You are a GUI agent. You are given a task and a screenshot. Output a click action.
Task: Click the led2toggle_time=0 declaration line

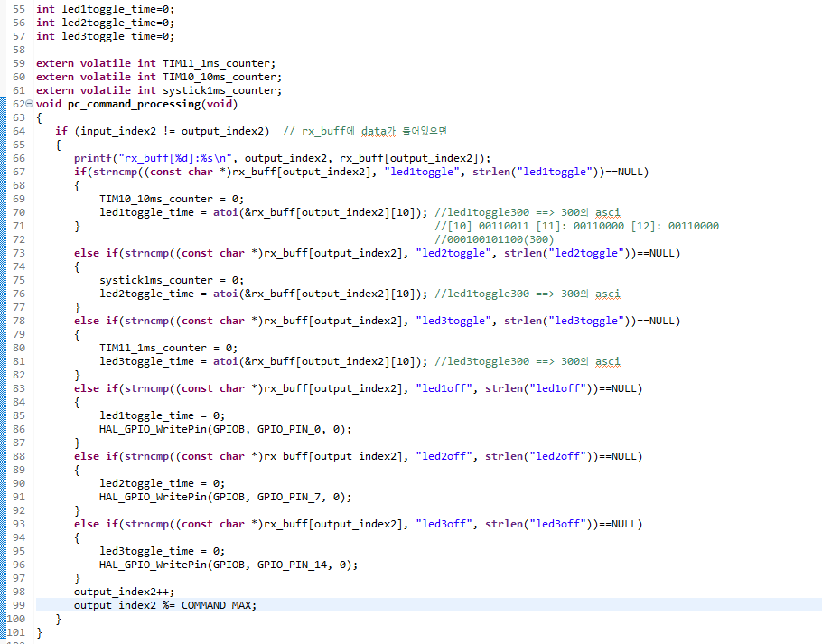click(105, 23)
